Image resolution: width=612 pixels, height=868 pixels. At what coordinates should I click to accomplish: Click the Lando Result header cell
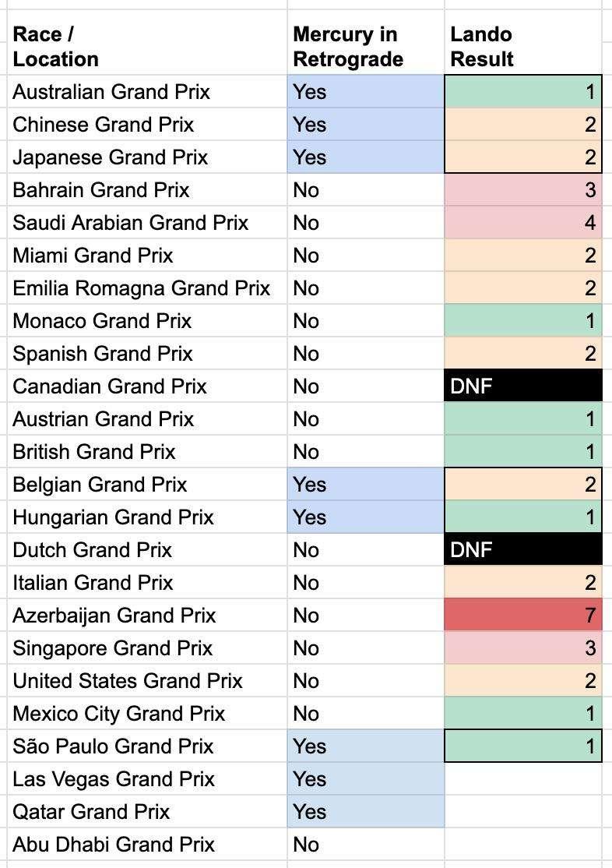tap(482, 47)
